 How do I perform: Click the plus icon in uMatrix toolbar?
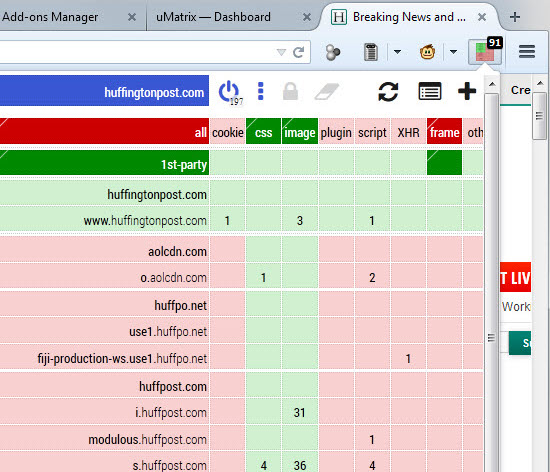pos(467,91)
